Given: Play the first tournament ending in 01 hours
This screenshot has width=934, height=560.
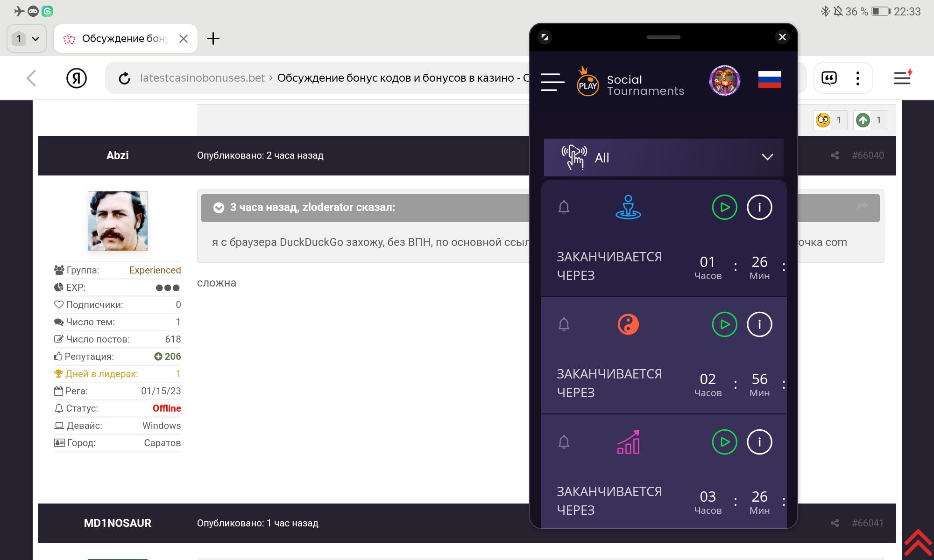Looking at the screenshot, I should 724,207.
